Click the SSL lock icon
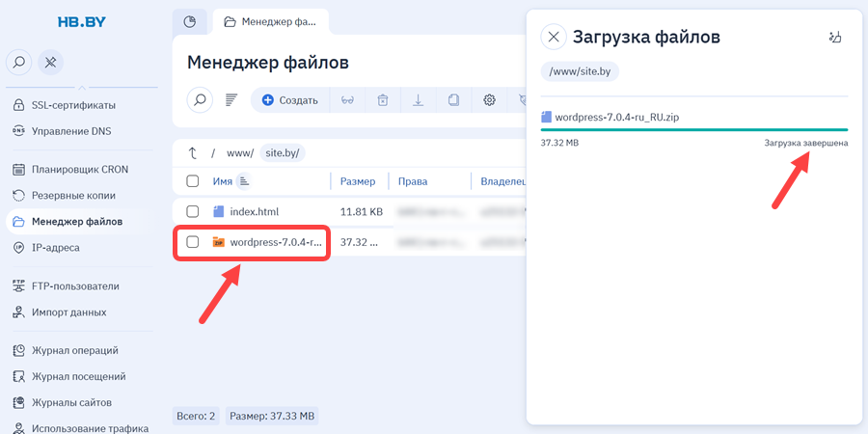Viewport: 868px width, 434px height. point(19,105)
